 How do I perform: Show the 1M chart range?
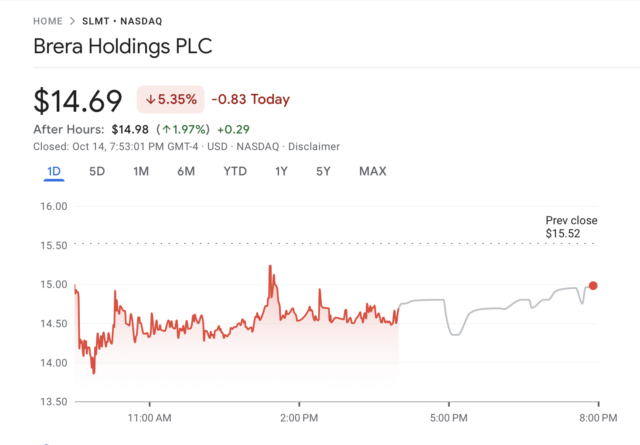(x=141, y=171)
